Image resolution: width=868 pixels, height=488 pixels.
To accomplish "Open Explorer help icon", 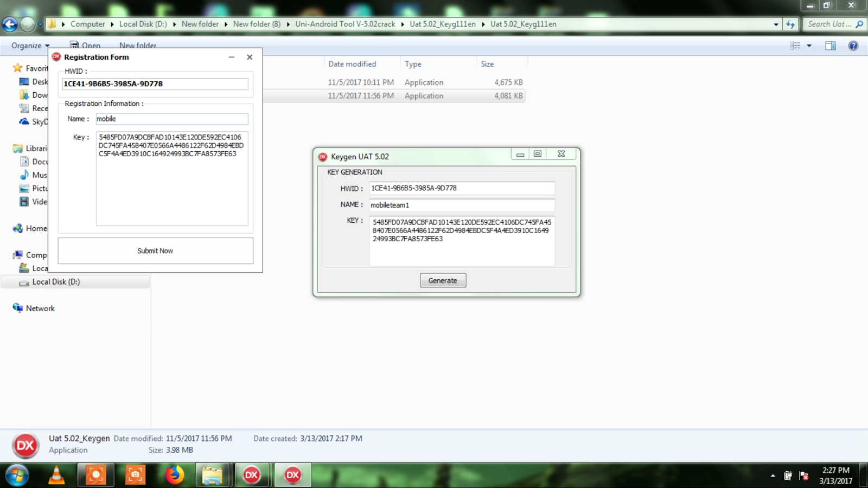I will [853, 46].
